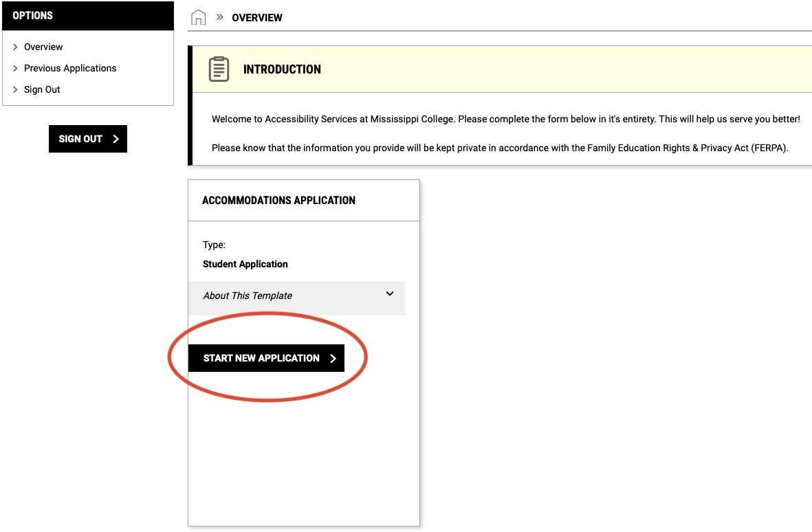The width and height of the screenshot is (812, 532).
Task: Select the Student Application type text
Action: click(245, 264)
